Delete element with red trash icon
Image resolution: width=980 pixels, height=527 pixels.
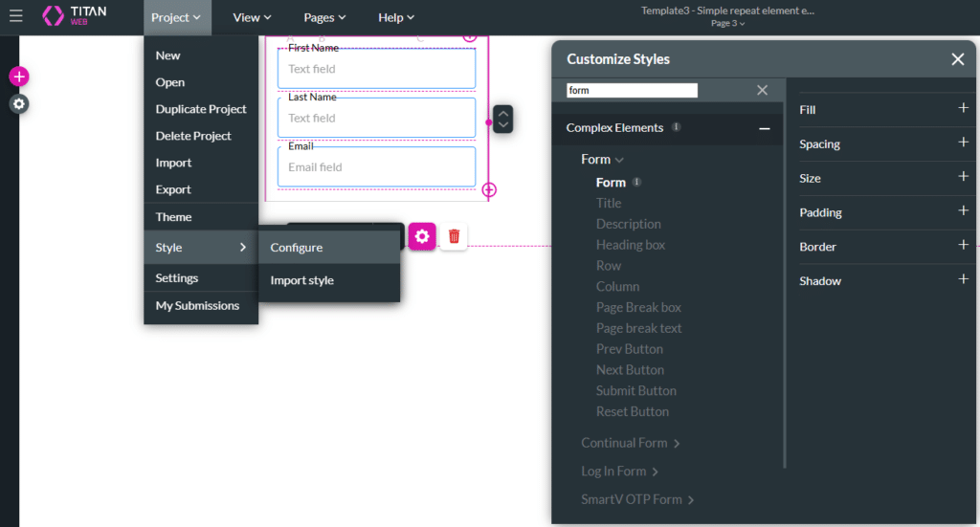coord(454,236)
